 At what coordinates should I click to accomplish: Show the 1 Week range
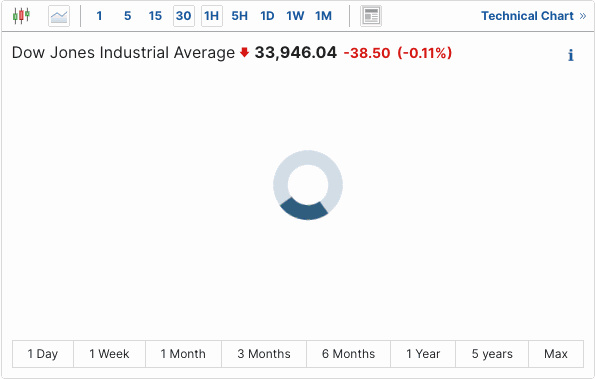coord(109,354)
